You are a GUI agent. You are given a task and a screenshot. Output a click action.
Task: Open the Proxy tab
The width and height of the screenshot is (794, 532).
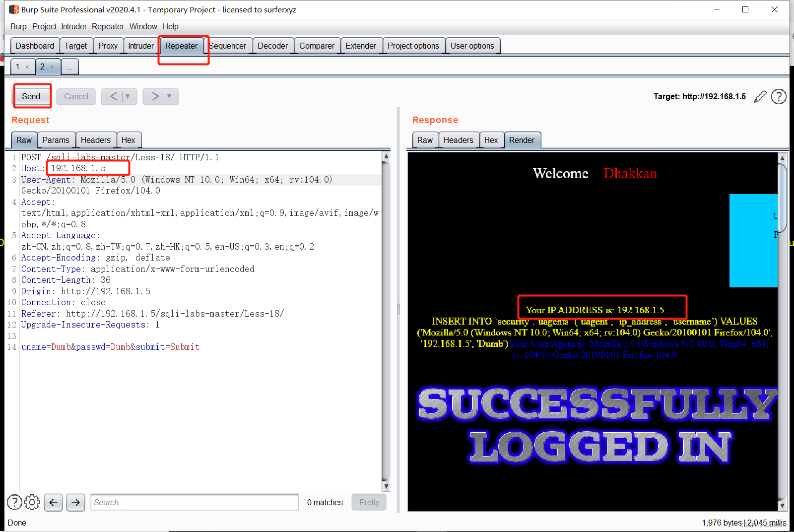click(108, 46)
